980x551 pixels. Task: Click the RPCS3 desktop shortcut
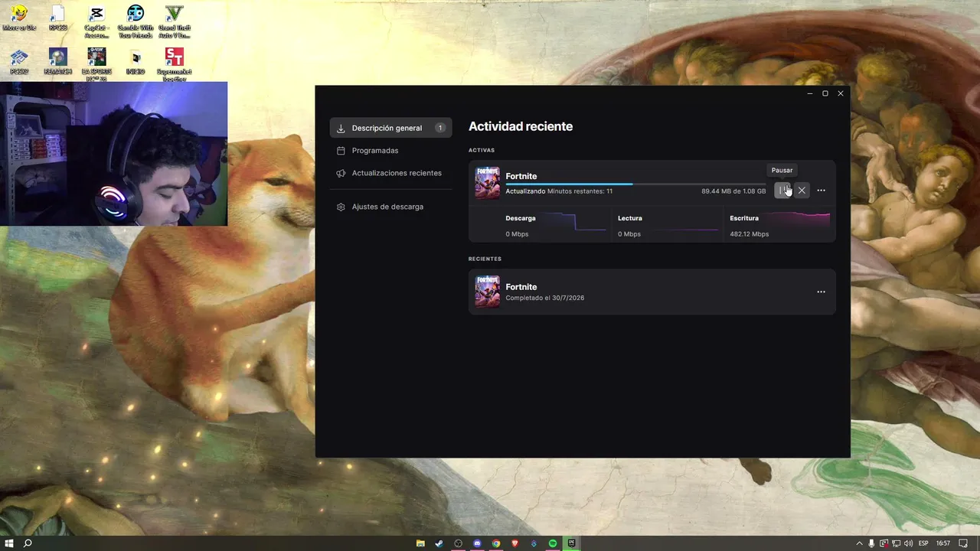pos(58,18)
